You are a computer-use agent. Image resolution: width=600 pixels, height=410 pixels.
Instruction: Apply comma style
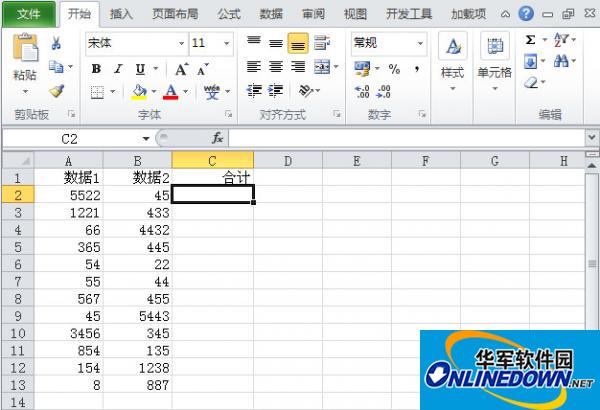(417, 69)
